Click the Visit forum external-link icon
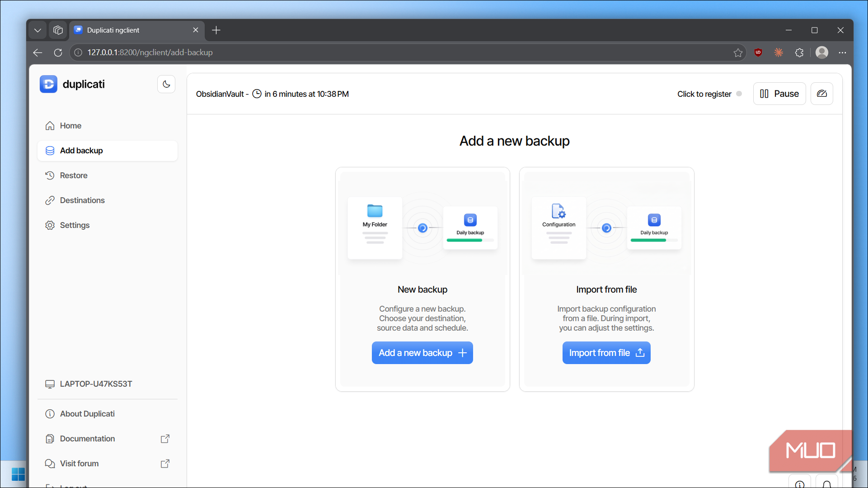Viewport: 868px width, 488px height. (x=165, y=464)
